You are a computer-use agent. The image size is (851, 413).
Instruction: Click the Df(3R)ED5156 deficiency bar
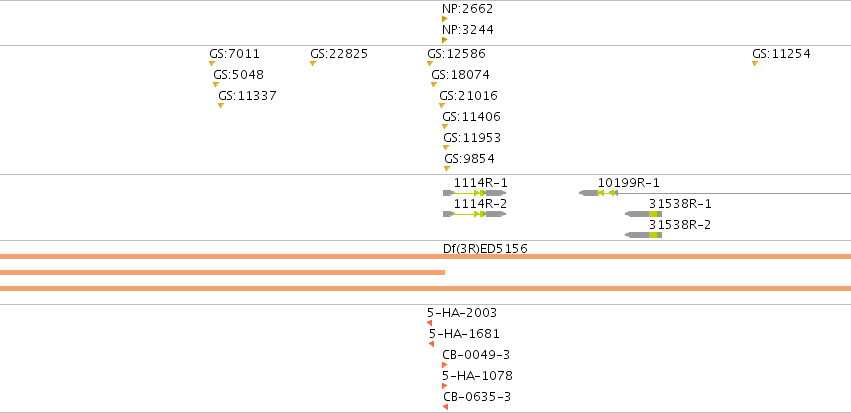[x=426, y=256]
